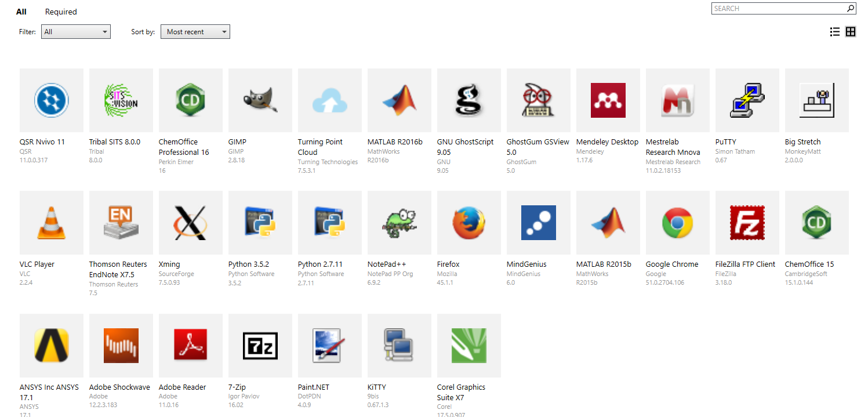
Task: Open the Mendeley Desktop icon
Action: (608, 100)
